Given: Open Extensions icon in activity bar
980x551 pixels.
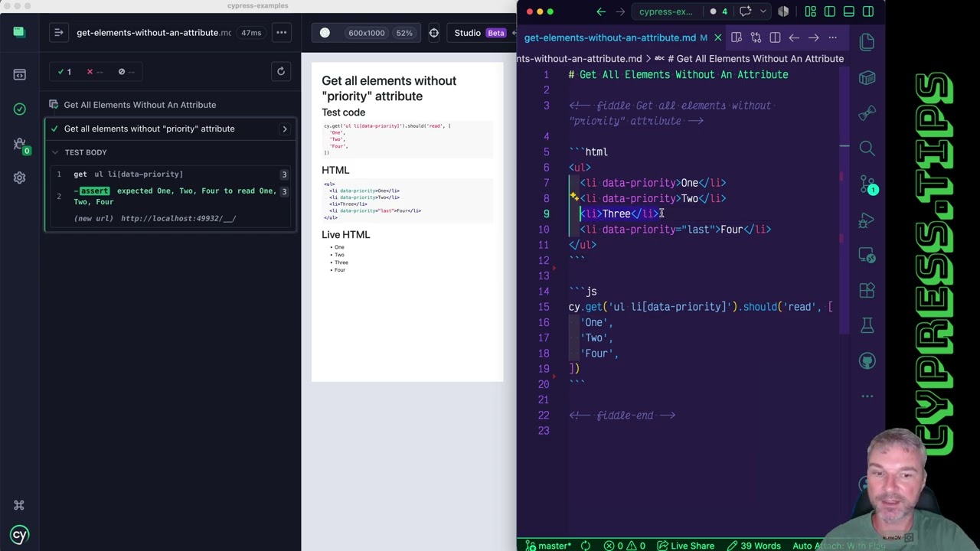Looking at the screenshot, I should click(867, 291).
